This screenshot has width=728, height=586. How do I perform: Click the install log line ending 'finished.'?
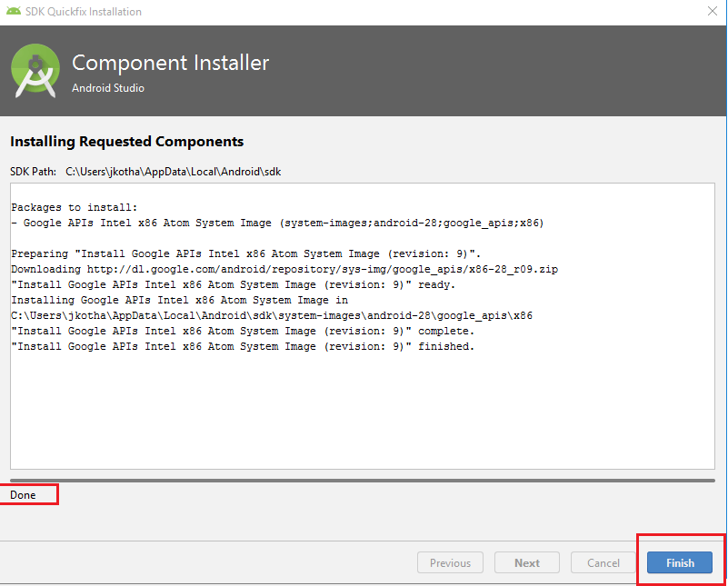point(243,346)
